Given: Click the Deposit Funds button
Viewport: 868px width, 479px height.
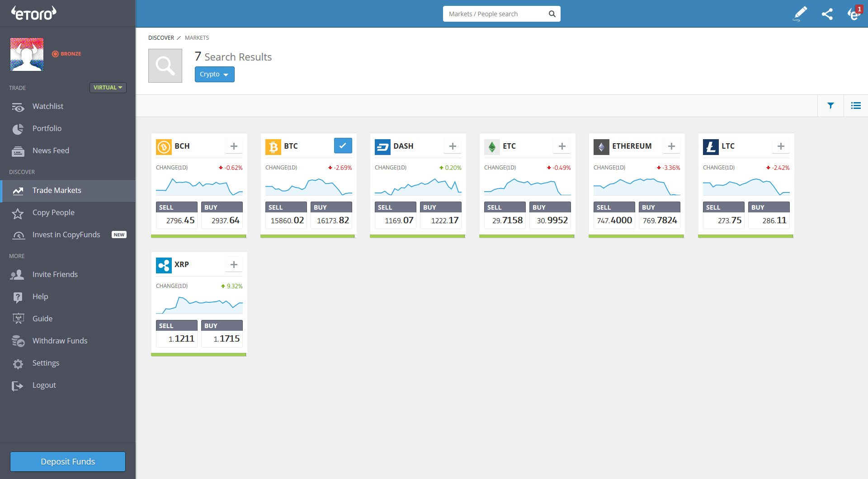Looking at the screenshot, I should (68, 461).
